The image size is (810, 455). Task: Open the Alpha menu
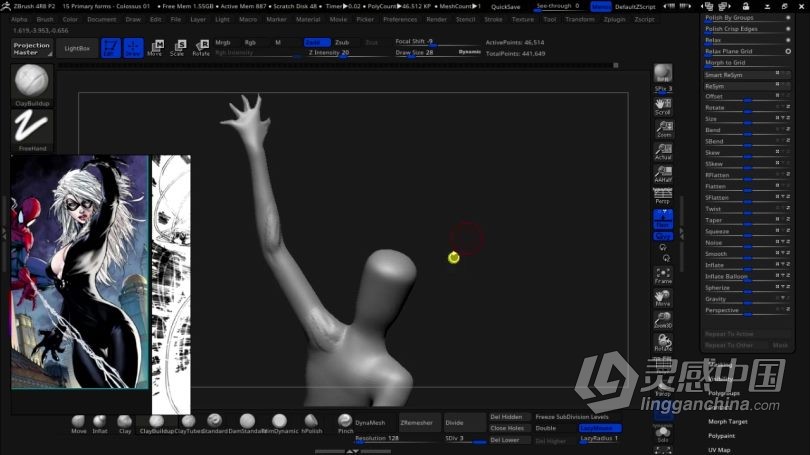19,19
